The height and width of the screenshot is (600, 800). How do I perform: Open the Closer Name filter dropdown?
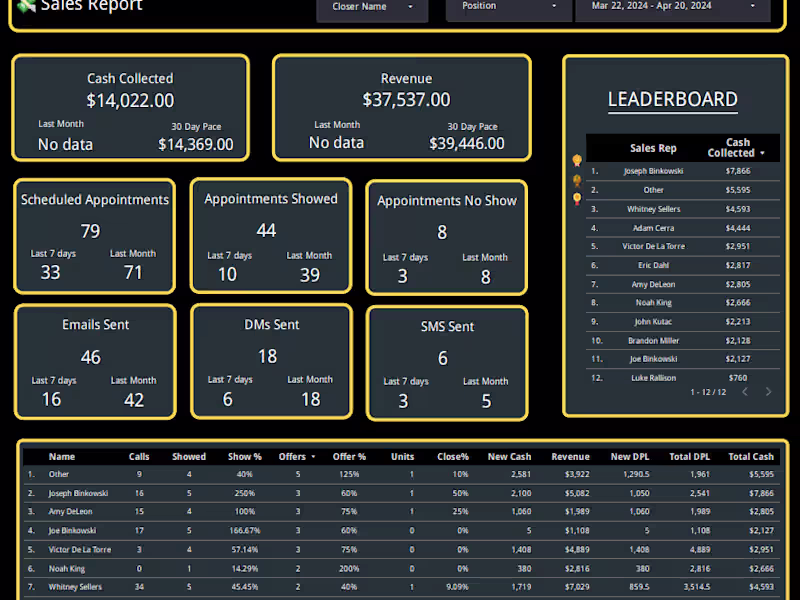[372, 6]
